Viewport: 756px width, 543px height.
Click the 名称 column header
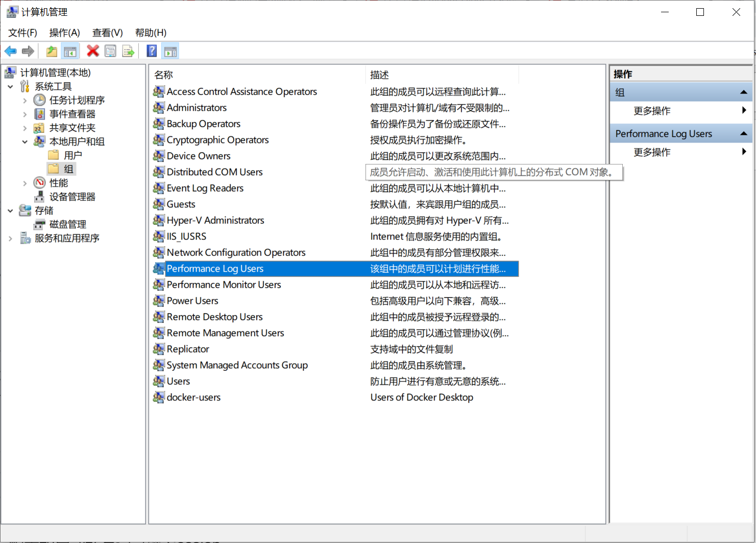163,75
